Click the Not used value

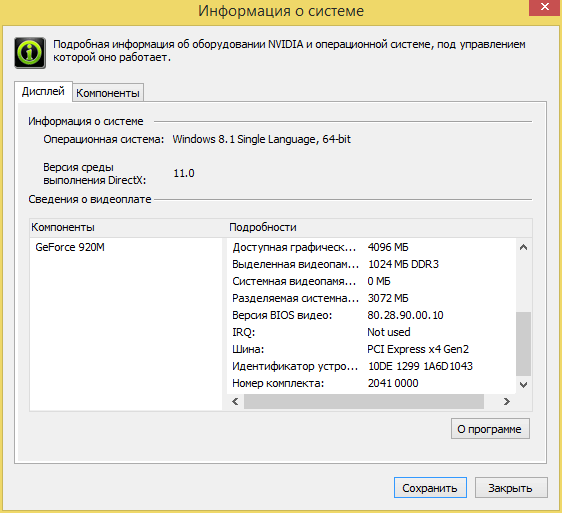coord(389,332)
